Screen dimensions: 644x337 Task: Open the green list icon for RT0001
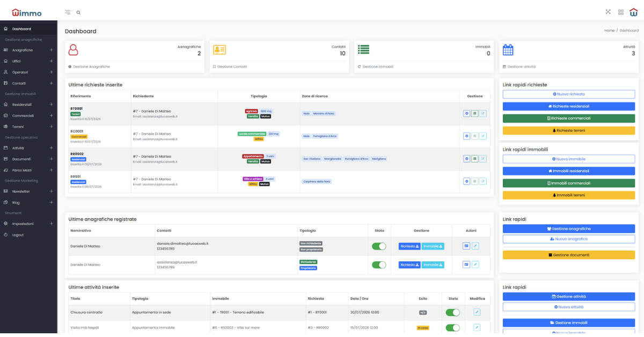pos(475,113)
